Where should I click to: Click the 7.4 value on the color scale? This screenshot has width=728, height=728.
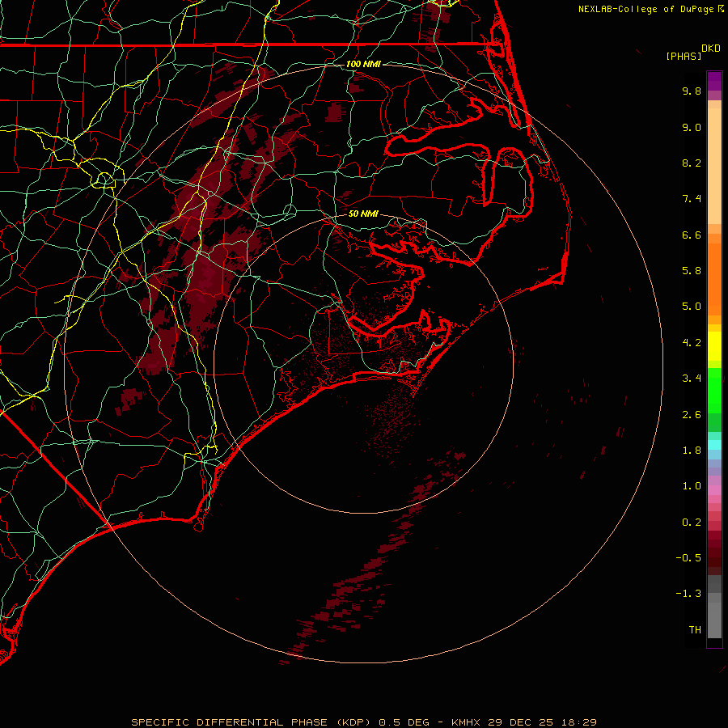coord(692,199)
